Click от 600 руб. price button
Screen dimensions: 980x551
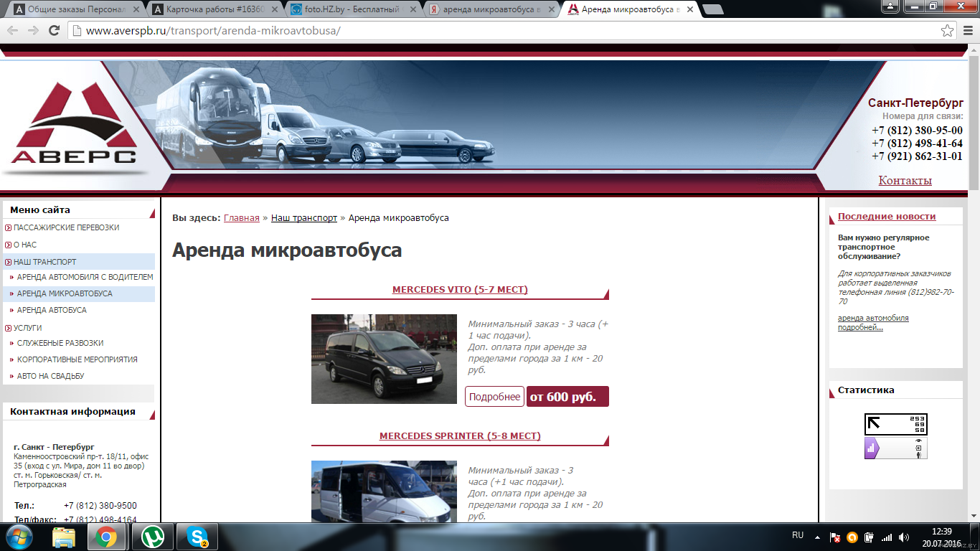click(567, 397)
